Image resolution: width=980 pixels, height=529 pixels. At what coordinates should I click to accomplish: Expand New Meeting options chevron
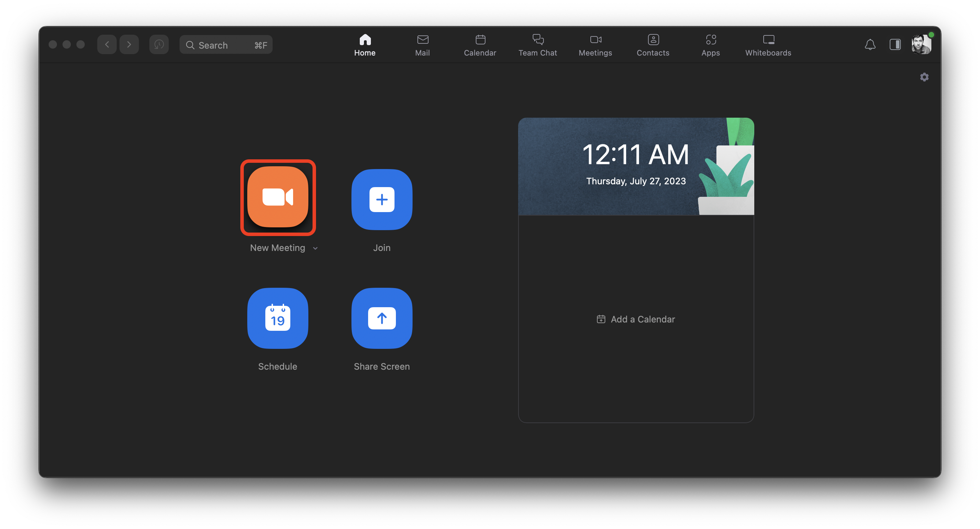pos(315,248)
